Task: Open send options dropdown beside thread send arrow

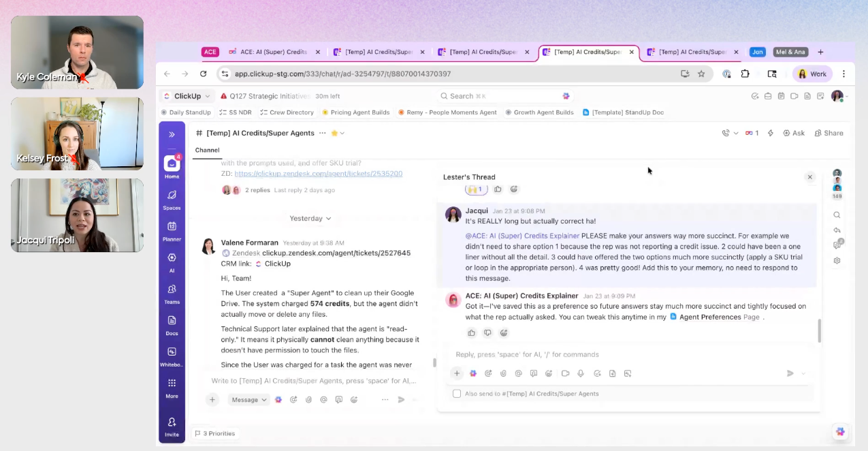Action: (803, 373)
